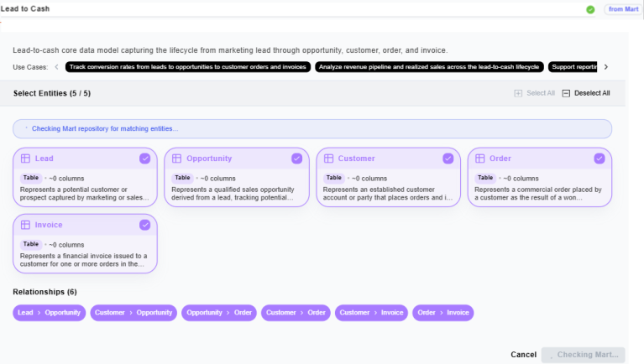Click the Table tag on Customer card
The height and width of the screenshot is (364, 644).
point(334,178)
